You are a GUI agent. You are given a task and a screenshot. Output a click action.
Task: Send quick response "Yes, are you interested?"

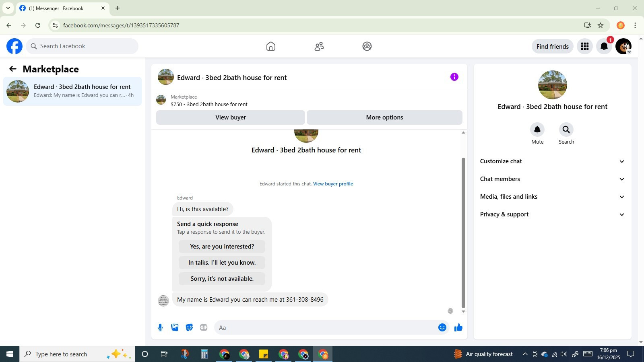click(x=222, y=247)
